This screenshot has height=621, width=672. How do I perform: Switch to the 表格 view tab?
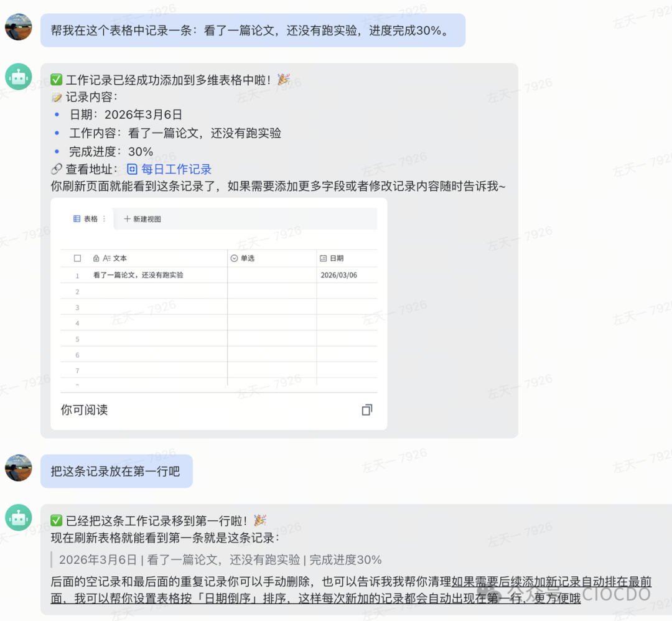pyautogui.click(x=86, y=219)
